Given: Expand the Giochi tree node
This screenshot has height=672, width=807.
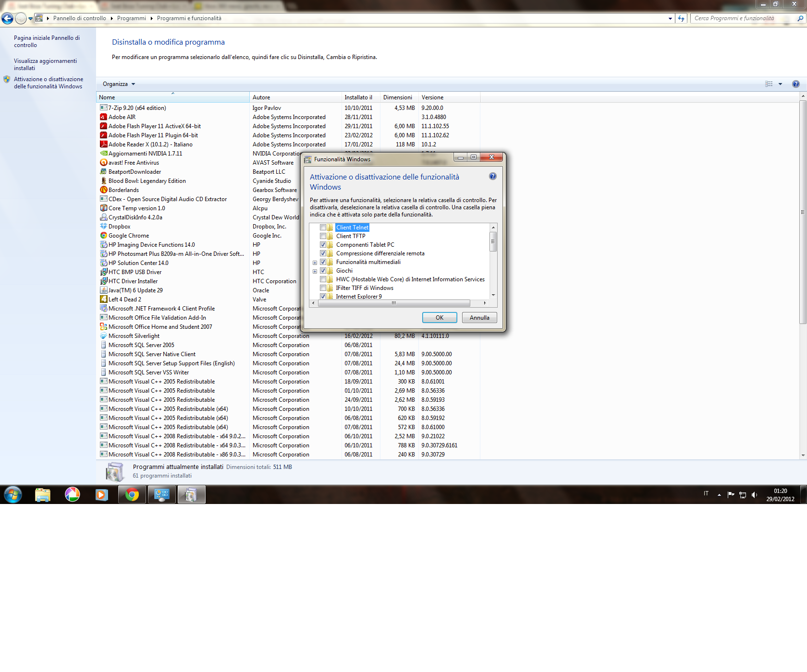Looking at the screenshot, I should coord(315,271).
